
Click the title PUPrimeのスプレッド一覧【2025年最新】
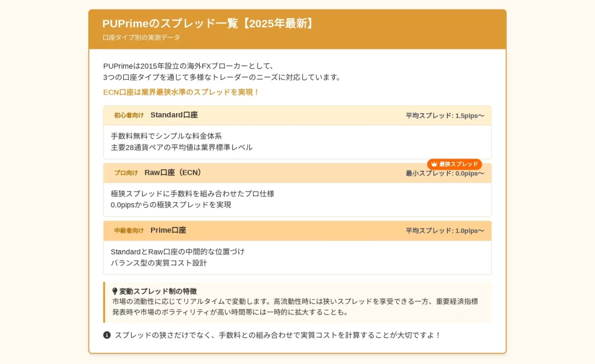pyautogui.click(x=208, y=23)
